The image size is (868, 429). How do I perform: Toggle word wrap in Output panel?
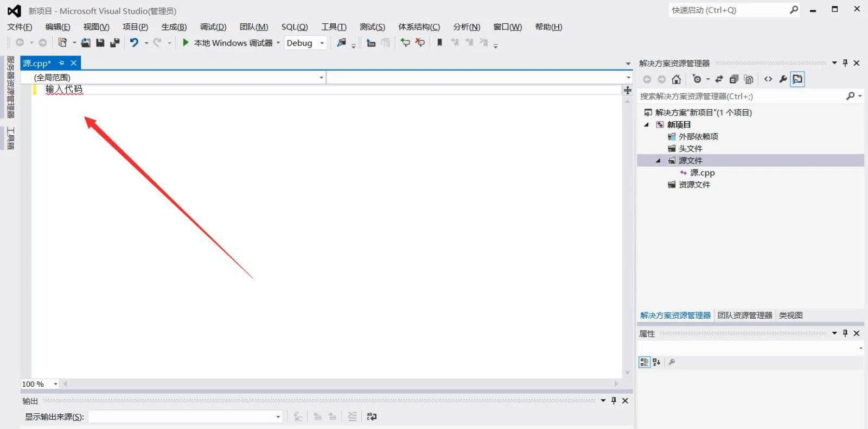pyautogui.click(x=372, y=417)
